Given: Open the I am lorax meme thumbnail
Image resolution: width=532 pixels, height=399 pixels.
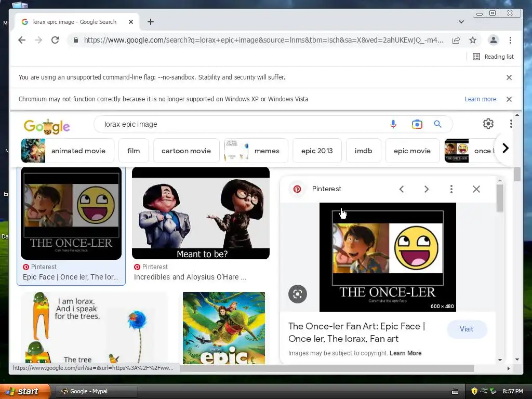Looking at the screenshot, I should [x=94, y=328].
